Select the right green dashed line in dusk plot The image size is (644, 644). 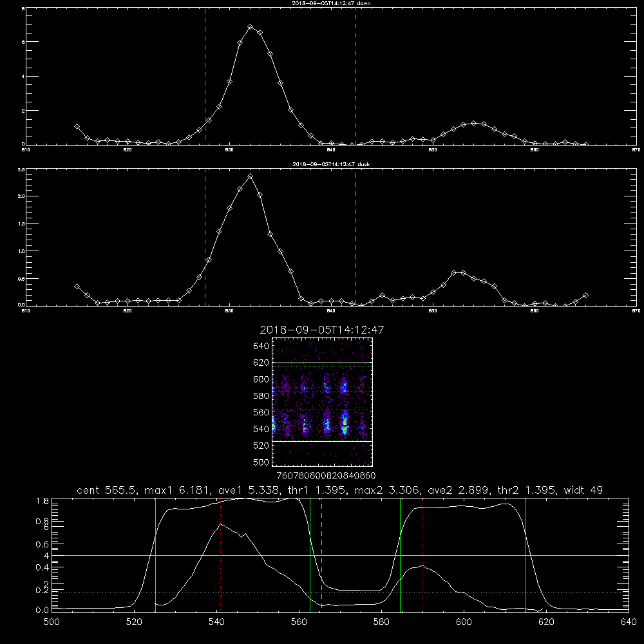[x=355, y=237]
